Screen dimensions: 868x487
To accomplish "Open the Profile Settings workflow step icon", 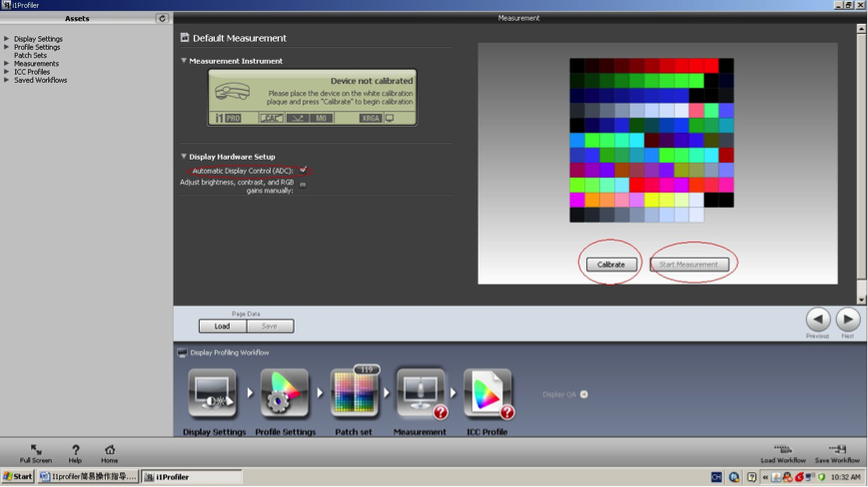I will tap(284, 393).
